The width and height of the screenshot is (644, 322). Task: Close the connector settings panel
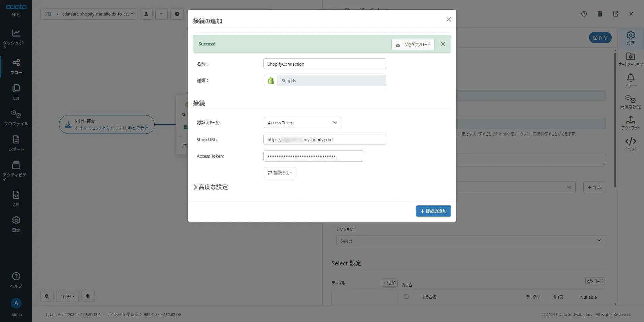click(631, 14)
